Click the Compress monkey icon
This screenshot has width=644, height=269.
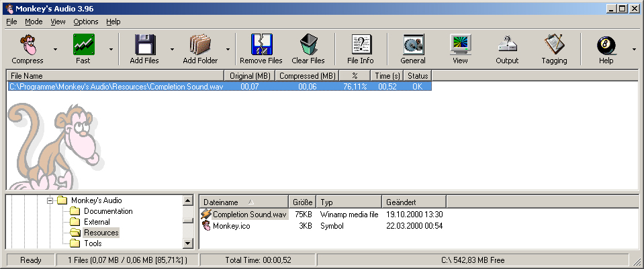pos(27,45)
